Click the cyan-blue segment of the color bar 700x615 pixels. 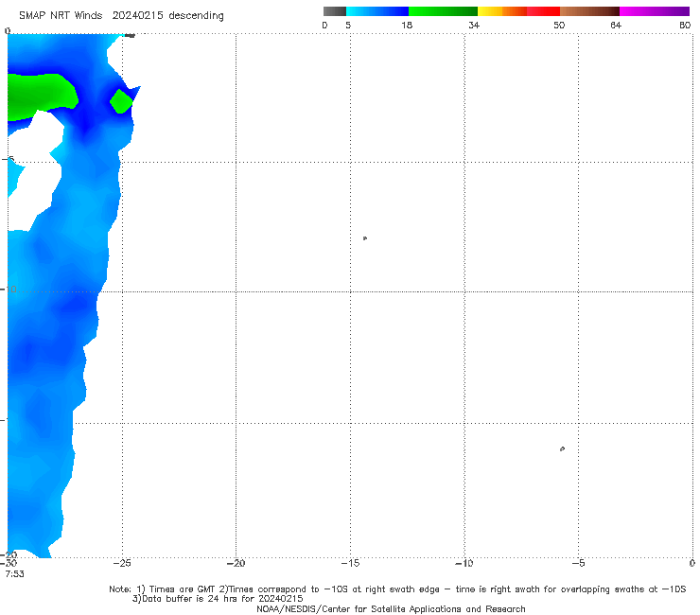point(377,11)
